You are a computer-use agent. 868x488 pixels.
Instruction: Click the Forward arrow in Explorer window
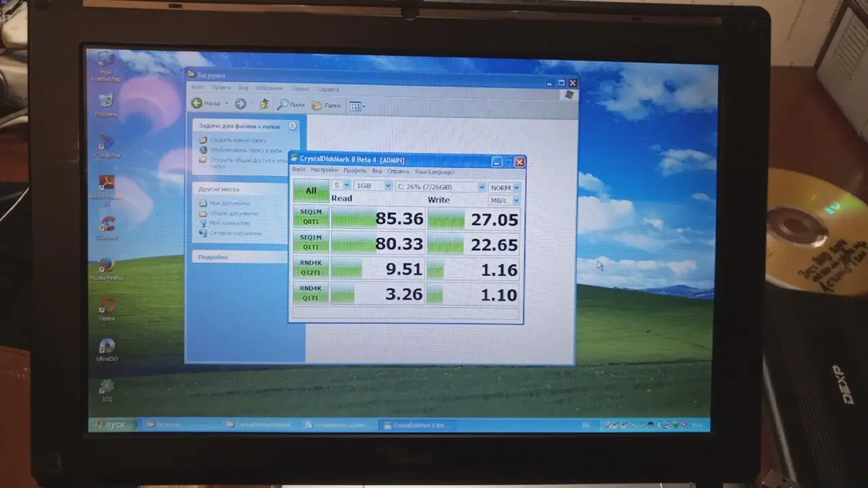click(x=240, y=104)
